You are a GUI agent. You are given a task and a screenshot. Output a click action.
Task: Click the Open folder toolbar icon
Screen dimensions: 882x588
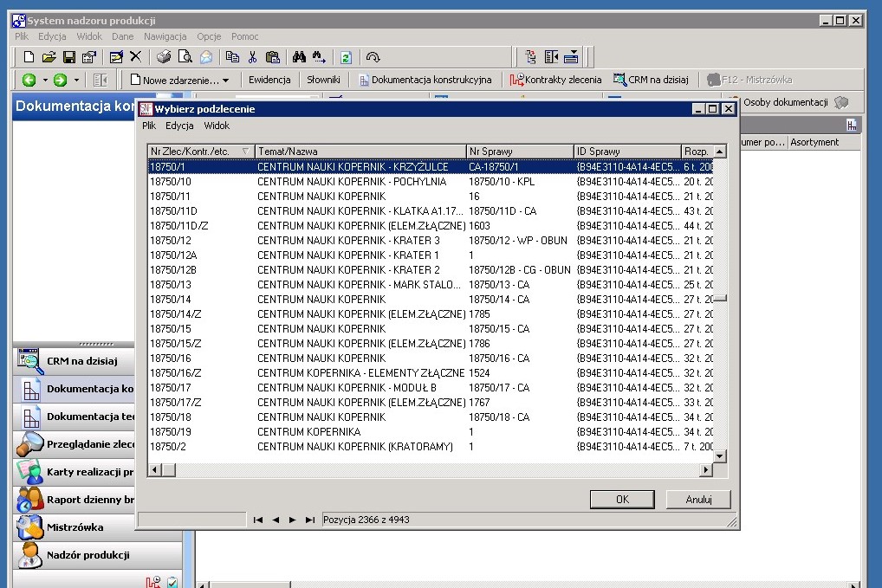click(49, 57)
